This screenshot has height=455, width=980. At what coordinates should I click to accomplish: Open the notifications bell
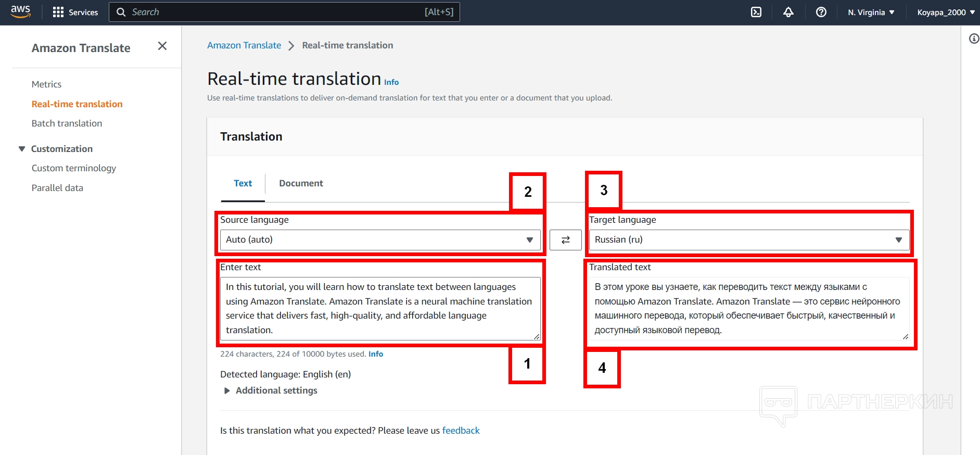[x=788, y=12]
